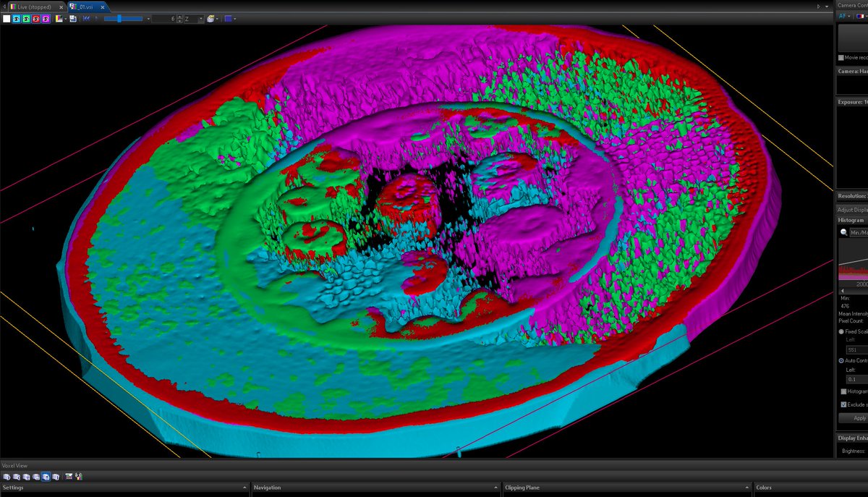
Task: Click the Clipping Plane panel header
Action: coord(627,488)
